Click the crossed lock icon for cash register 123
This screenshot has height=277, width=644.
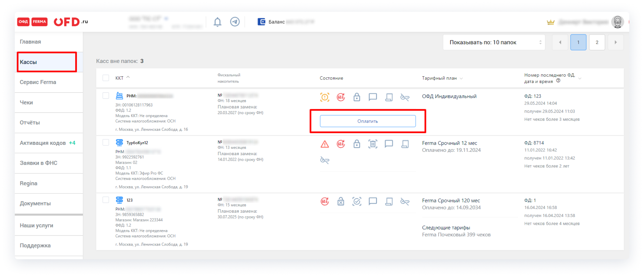(341, 201)
